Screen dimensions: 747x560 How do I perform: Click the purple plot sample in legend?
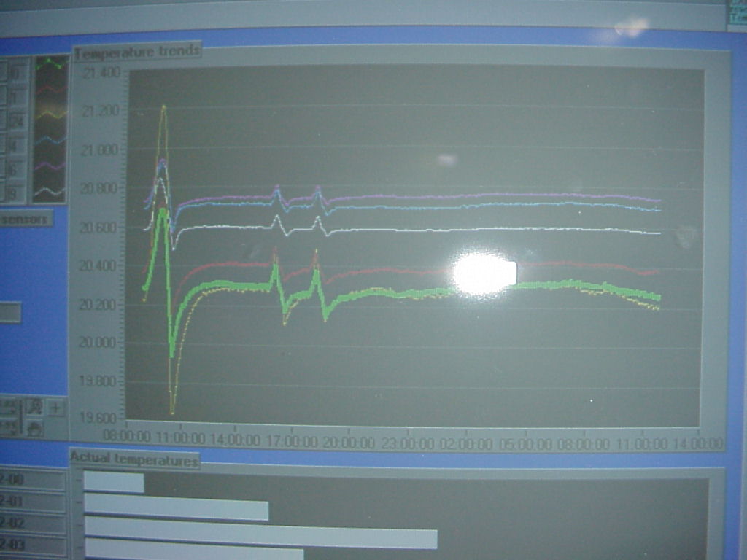[50, 166]
